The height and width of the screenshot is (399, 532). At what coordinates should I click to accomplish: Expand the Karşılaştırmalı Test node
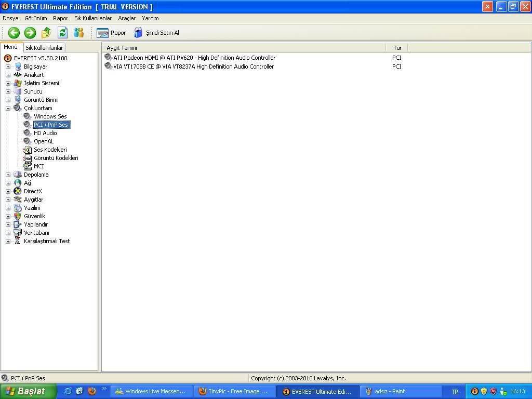(x=8, y=241)
